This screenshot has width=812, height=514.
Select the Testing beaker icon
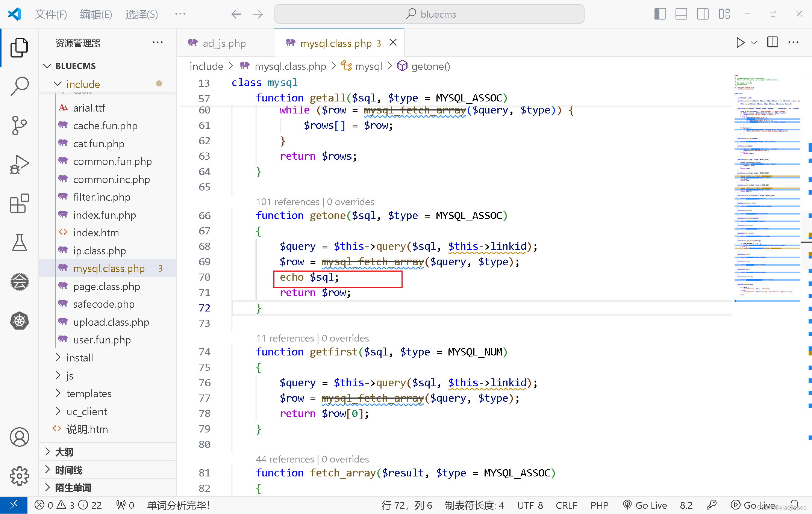[x=19, y=242]
